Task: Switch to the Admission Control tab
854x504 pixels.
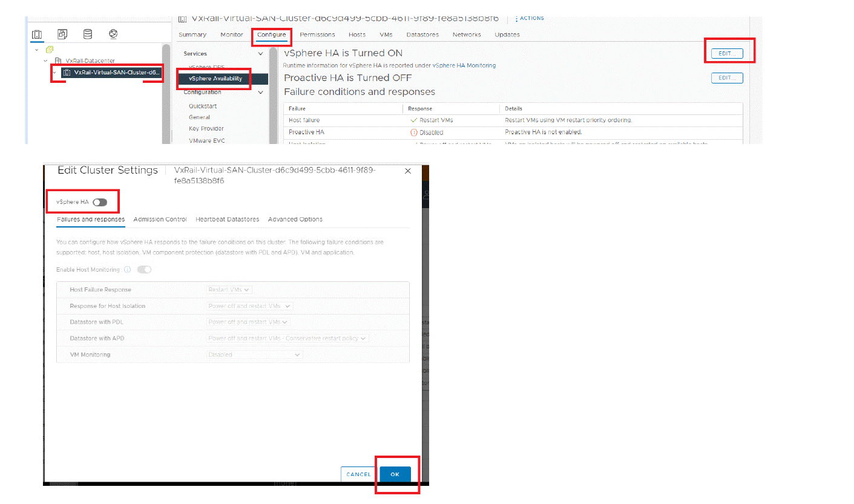Action: (160, 219)
